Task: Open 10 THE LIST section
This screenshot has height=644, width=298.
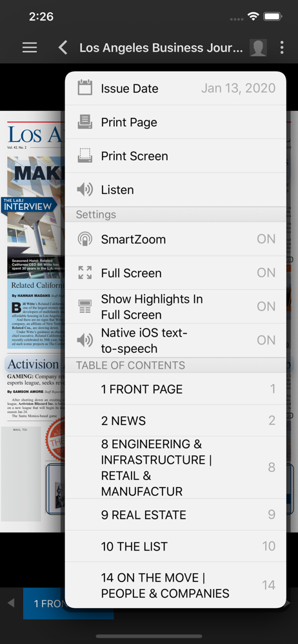Action: [x=175, y=546]
